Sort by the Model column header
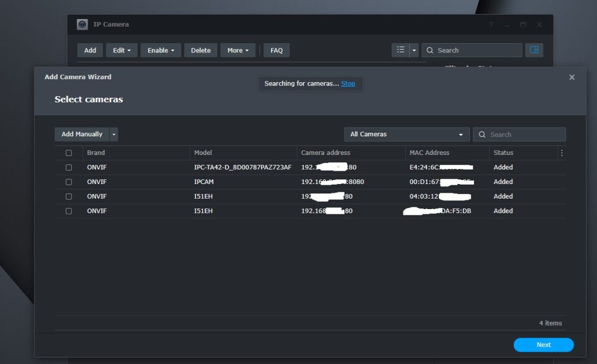 203,153
